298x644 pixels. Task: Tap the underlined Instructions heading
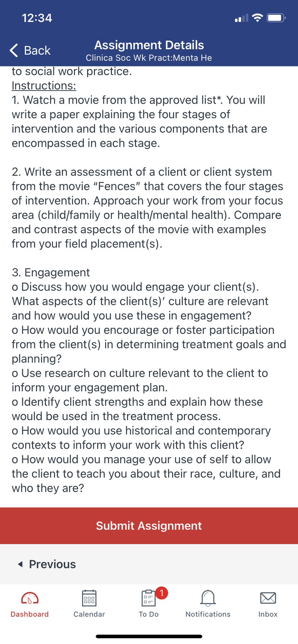pos(44,86)
